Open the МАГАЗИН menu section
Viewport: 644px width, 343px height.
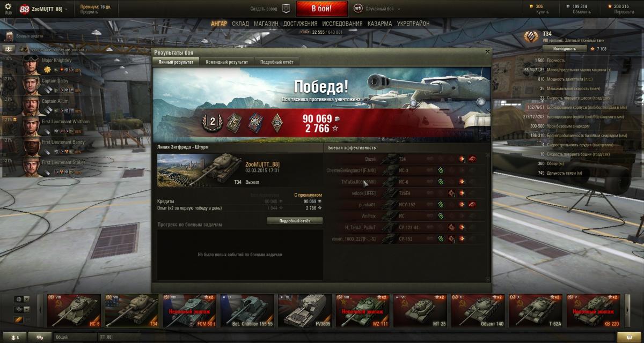tap(266, 24)
